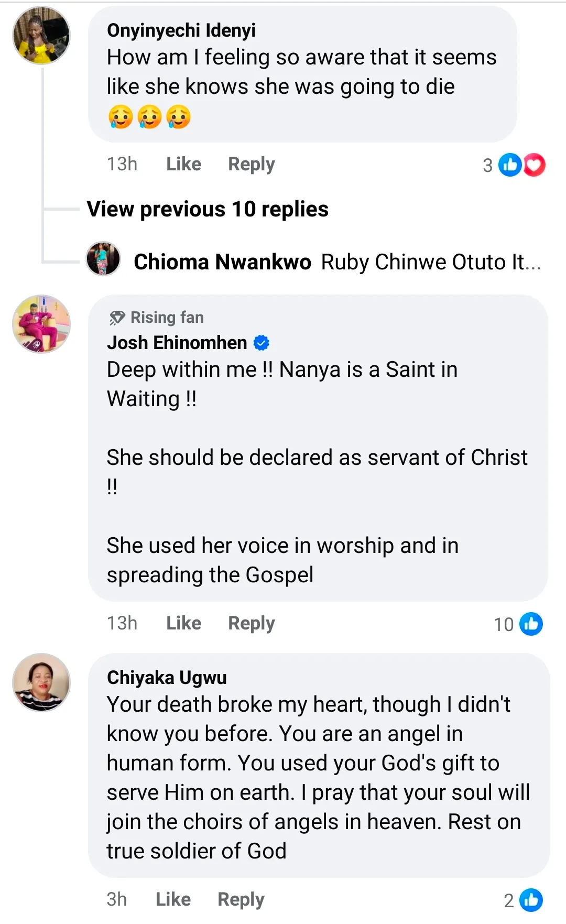Reply to Onyinyechi Idenyi's comment
Screen dimensions: 566x924
point(251,164)
